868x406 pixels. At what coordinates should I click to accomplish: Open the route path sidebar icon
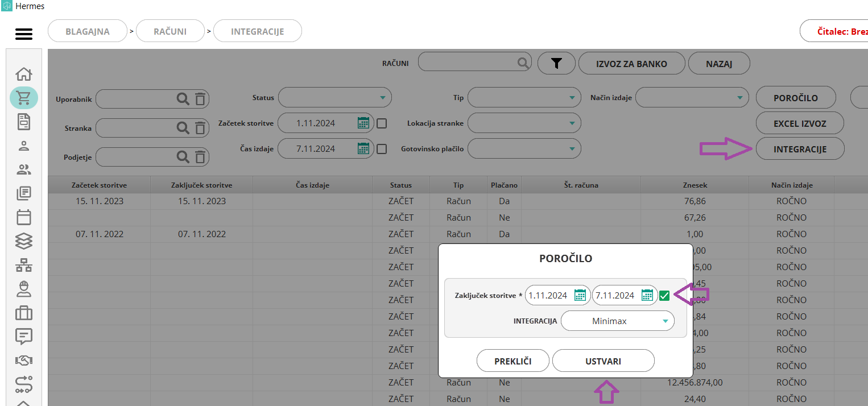click(24, 385)
